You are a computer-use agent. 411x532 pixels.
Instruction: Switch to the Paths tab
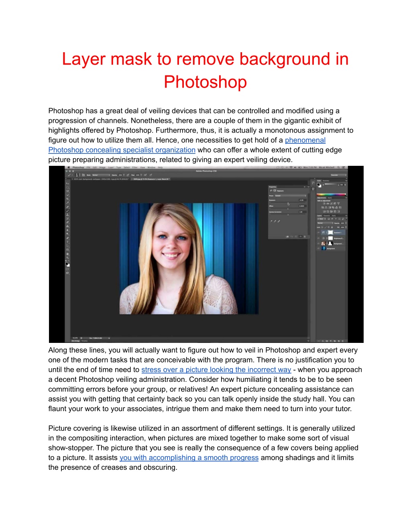[334, 216]
